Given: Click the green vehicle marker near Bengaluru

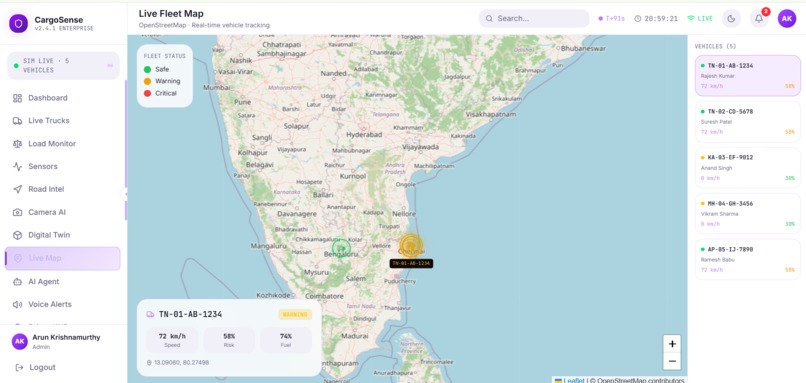Looking at the screenshot, I should pos(341,248).
